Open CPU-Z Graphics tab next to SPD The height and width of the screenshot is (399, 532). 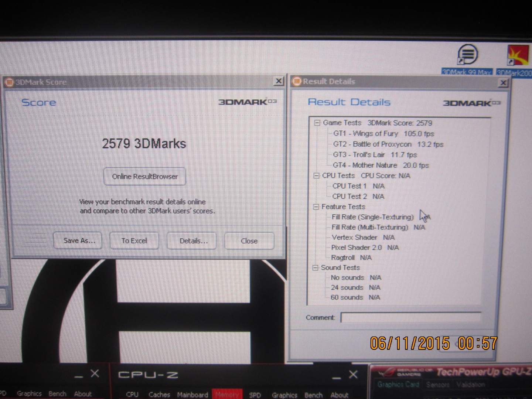284,395
